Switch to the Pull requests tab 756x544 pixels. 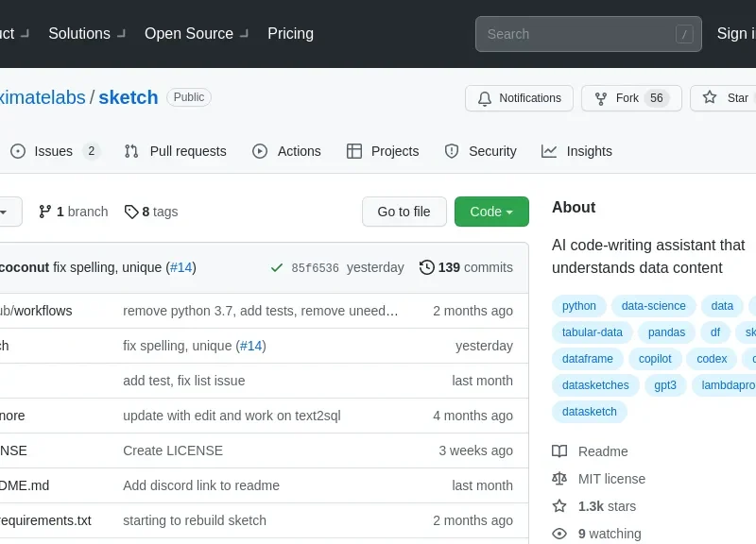tap(175, 151)
